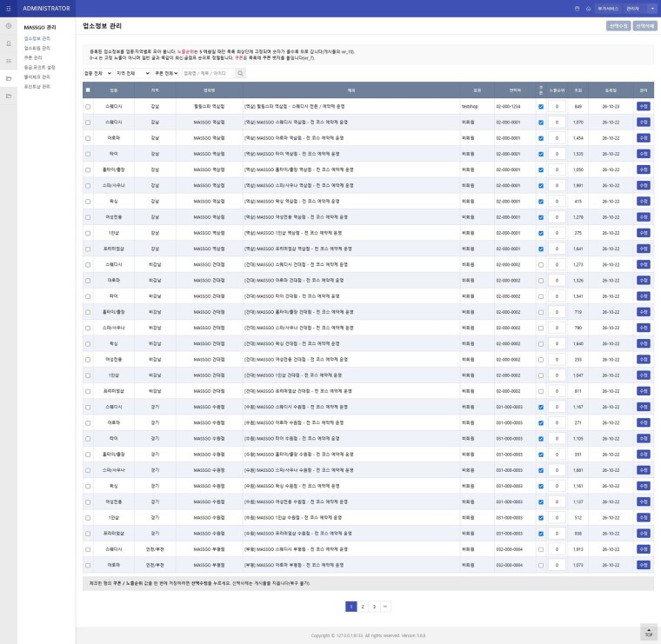Open the member icon in left icon rail

(x=9, y=43)
